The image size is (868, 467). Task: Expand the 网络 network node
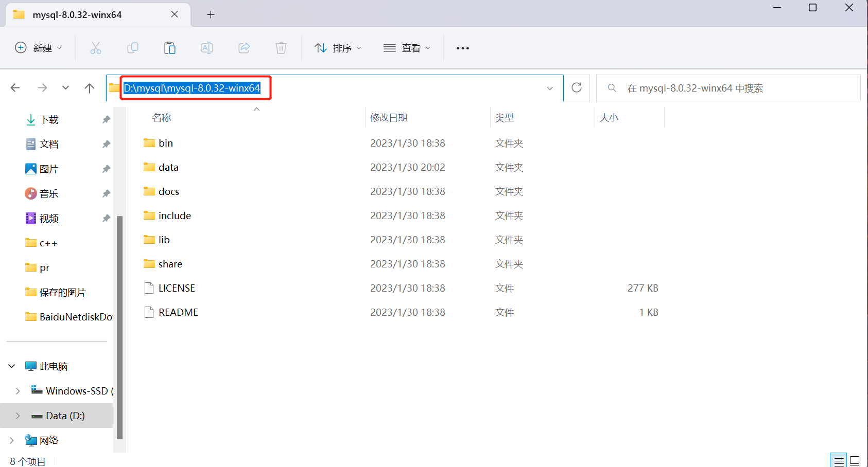pyautogui.click(x=11, y=440)
